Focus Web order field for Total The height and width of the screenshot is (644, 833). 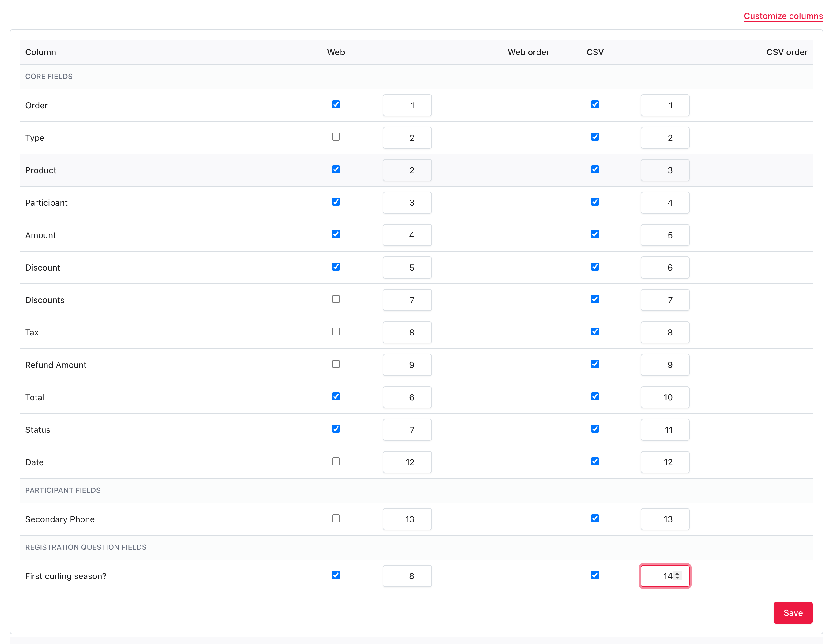click(x=407, y=397)
